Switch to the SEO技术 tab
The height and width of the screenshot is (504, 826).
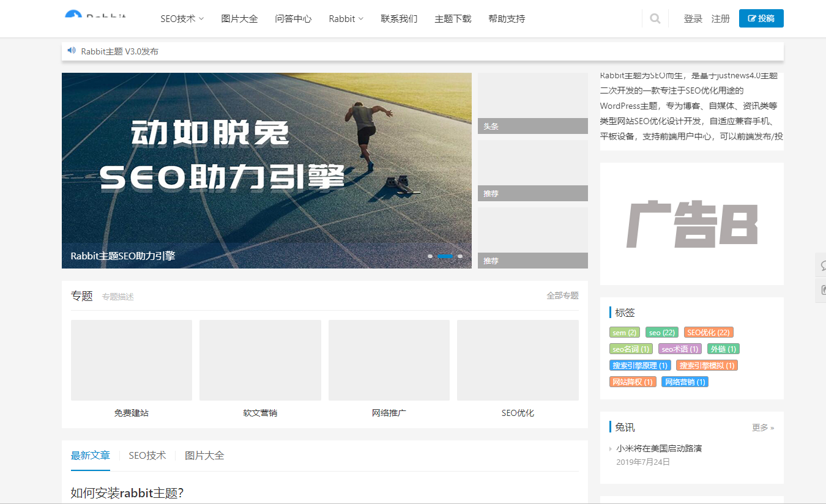[x=147, y=456]
